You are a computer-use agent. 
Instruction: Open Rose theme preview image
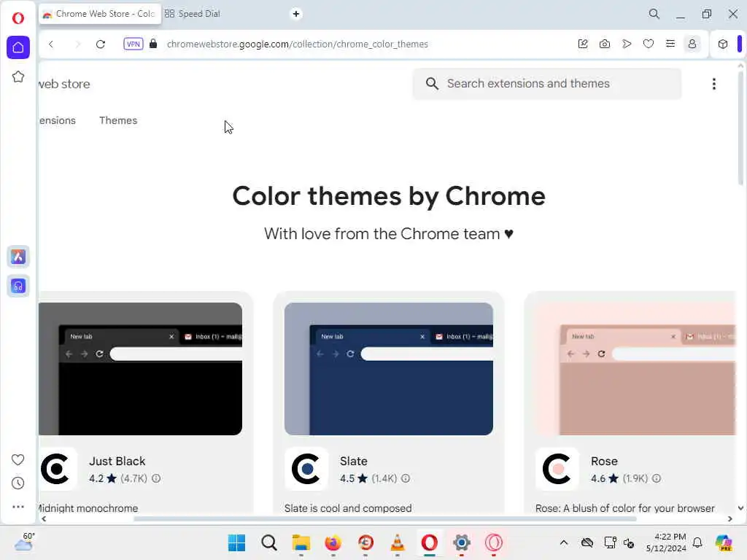tap(635, 368)
